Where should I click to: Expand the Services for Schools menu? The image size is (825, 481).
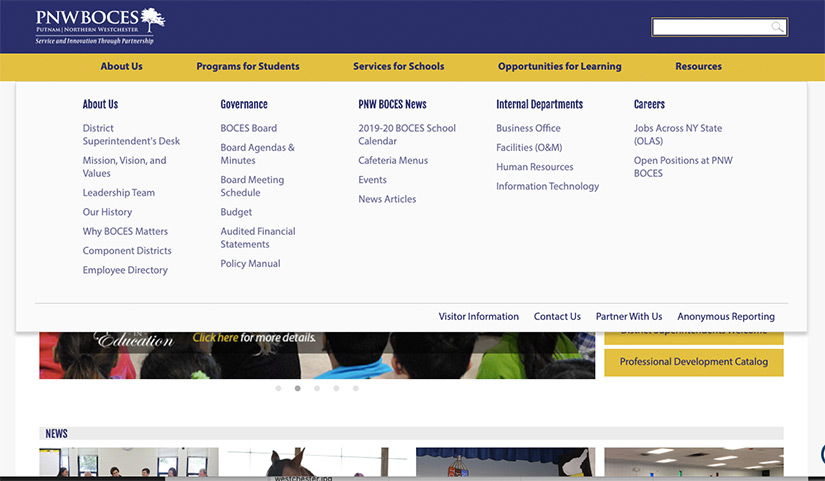point(398,66)
